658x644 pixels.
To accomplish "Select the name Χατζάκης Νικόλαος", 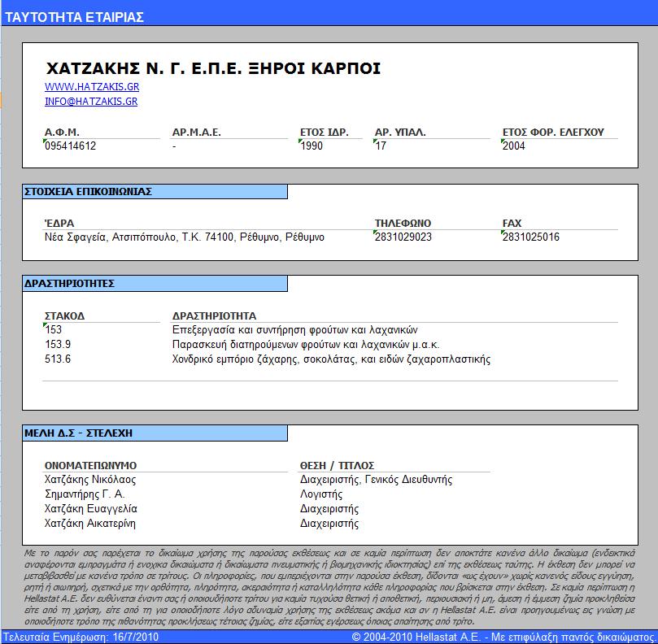I will pos(90,480).
